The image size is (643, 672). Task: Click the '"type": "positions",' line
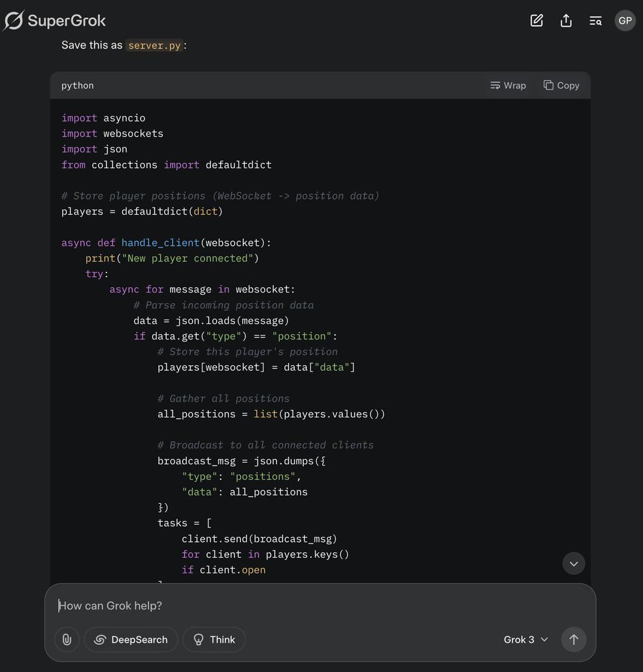242,476
